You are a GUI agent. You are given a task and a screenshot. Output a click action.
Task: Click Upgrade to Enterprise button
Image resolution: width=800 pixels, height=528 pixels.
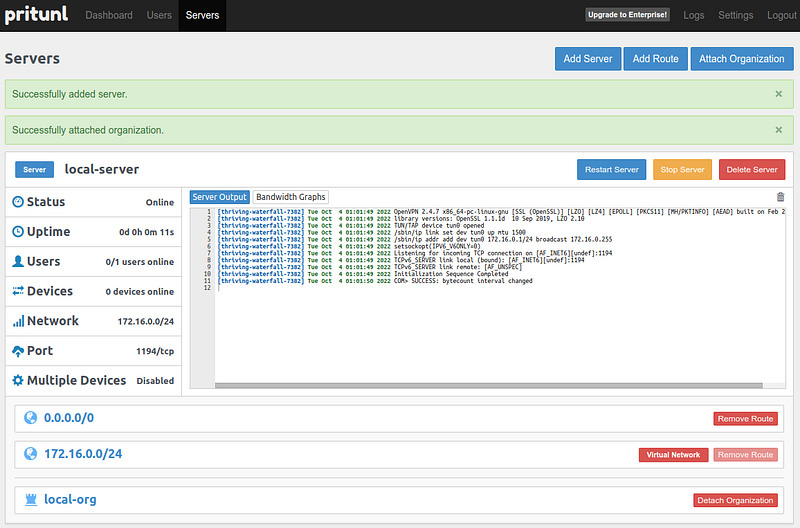[x=627, y=15]
